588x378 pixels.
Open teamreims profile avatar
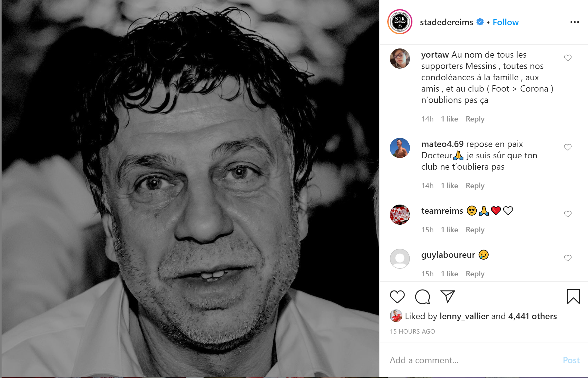click(x=400, y=215)
